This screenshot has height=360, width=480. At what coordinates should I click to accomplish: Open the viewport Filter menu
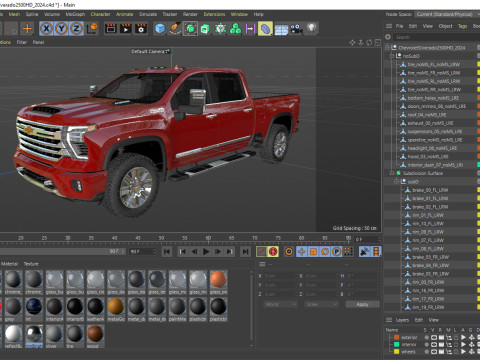click(x=22, y=42)
